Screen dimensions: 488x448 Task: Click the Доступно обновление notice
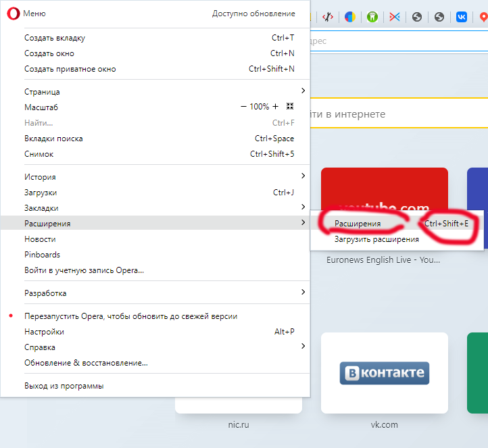click(x=253, y=14)
